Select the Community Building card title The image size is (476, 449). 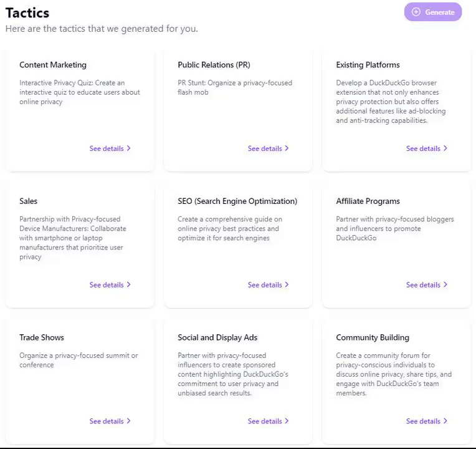[373, 337]
